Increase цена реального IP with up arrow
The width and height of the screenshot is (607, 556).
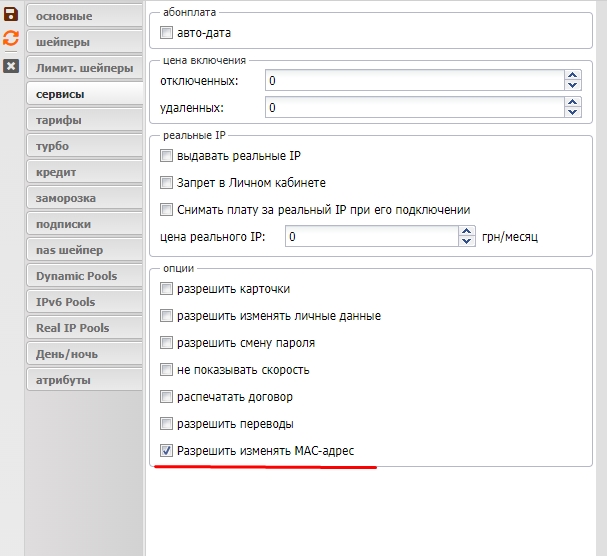pos(466,232)
